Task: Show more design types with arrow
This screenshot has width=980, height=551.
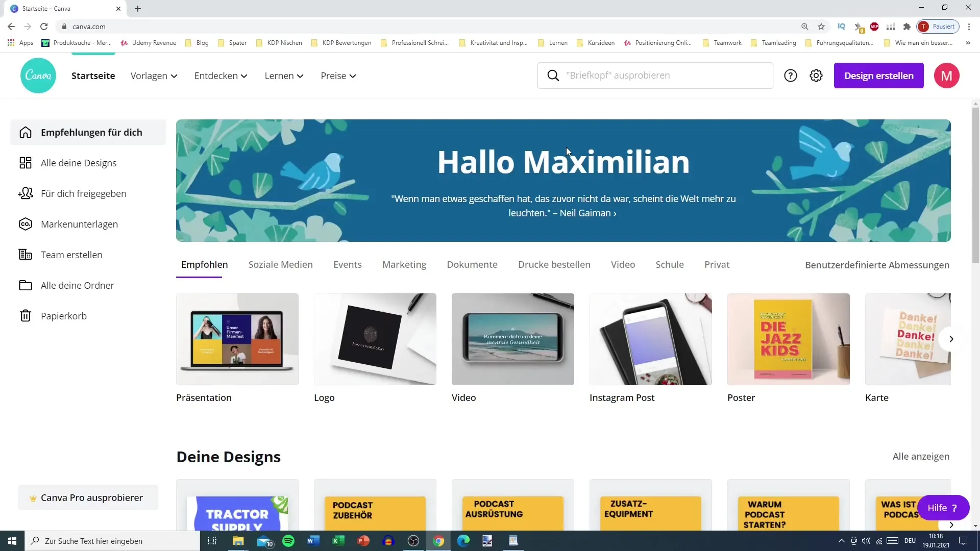Action: coord(951,339)
